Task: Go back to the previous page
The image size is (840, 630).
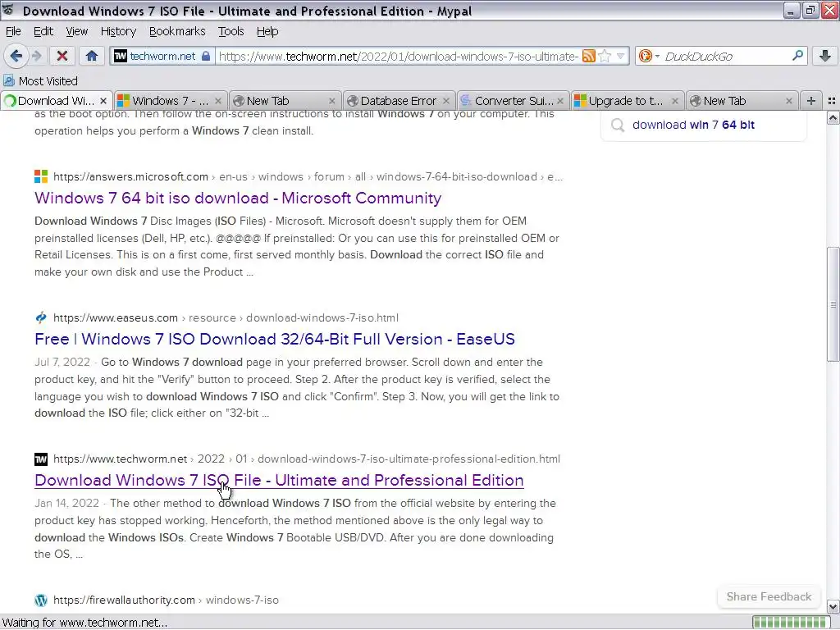Action: pos(16,56)
